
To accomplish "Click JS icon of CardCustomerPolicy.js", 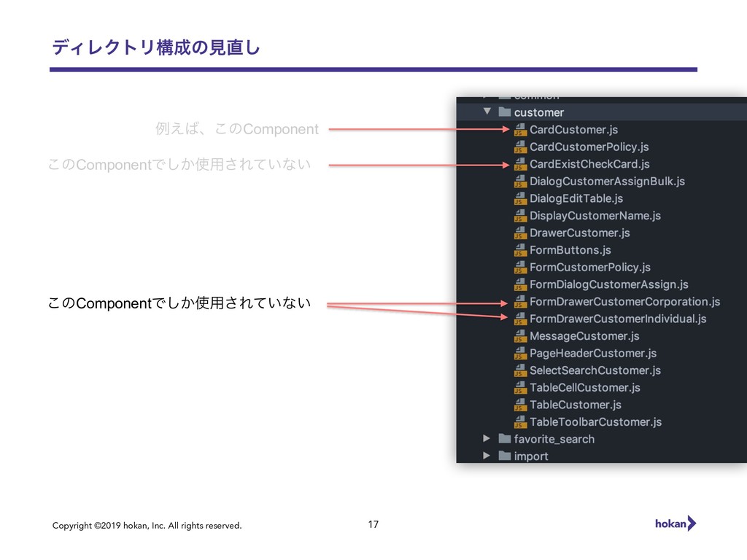I will pos(520,147).
